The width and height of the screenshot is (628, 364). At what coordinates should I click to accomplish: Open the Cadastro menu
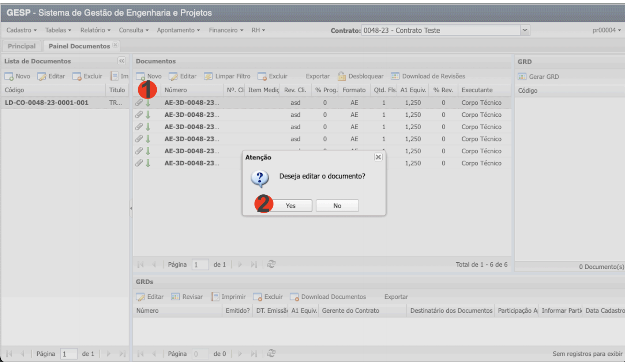coord(21,30)
